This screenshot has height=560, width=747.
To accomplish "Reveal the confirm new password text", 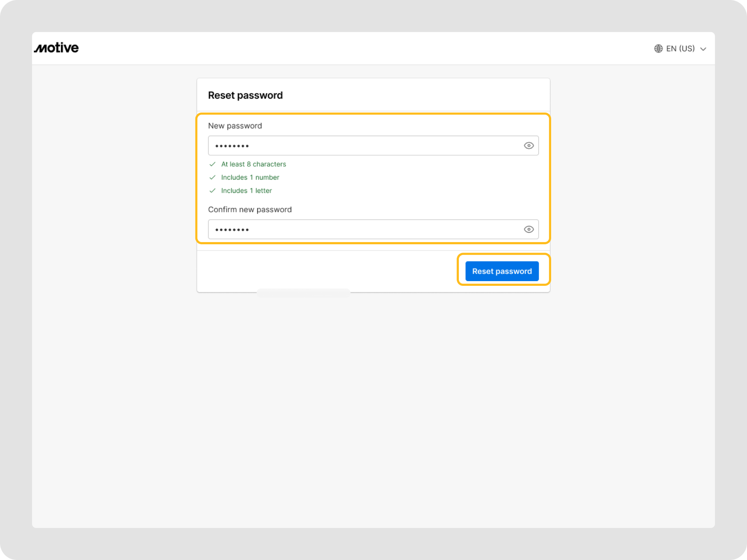I will (529, 229).
